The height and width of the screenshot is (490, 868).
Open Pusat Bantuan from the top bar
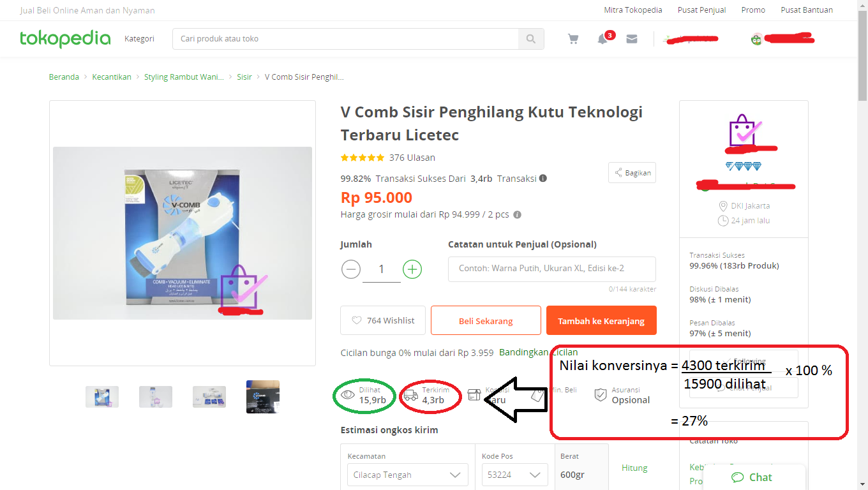(806, 10)
